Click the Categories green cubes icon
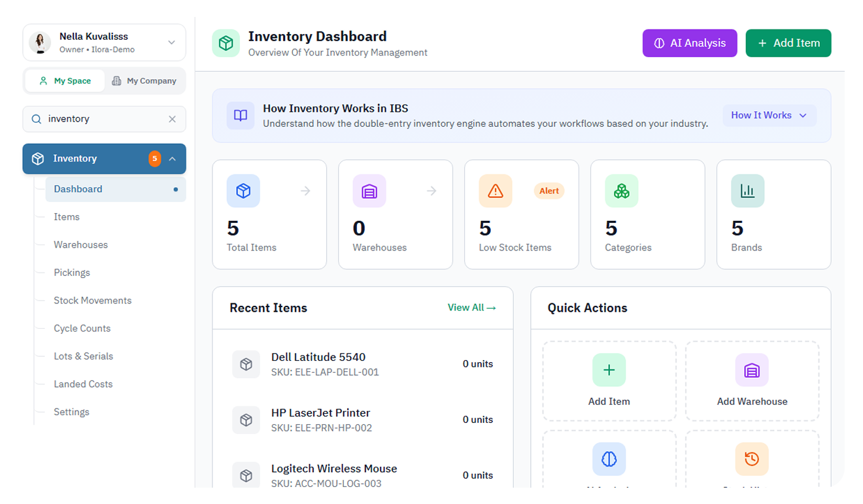 point(622,191)
